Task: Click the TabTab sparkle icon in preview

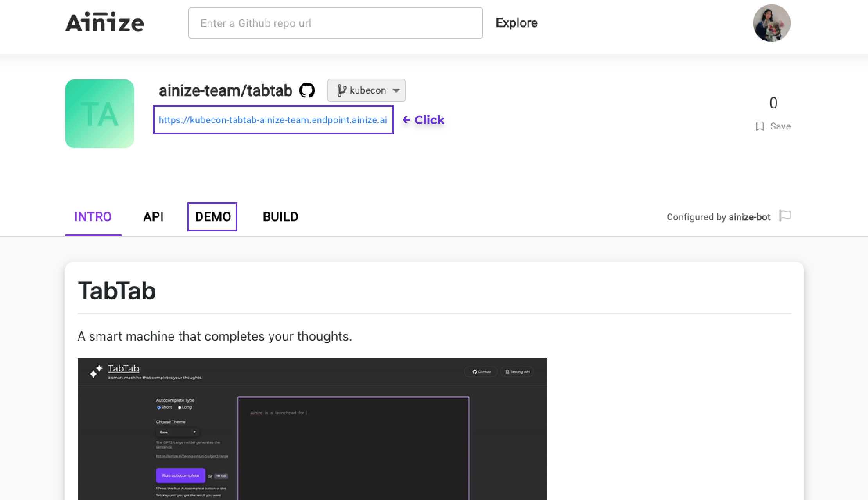Action: click(95, 371)
